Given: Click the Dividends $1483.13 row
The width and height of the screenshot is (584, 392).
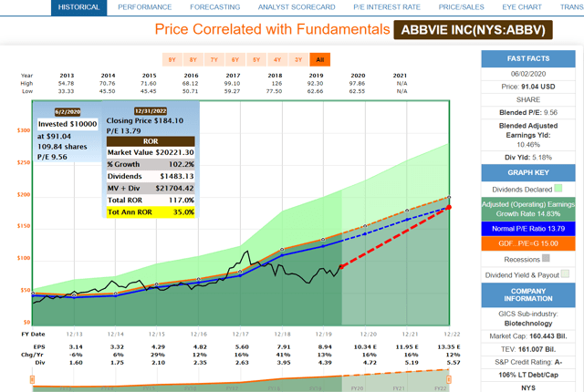Looking at the screenshot, I should tap(151, 176).
